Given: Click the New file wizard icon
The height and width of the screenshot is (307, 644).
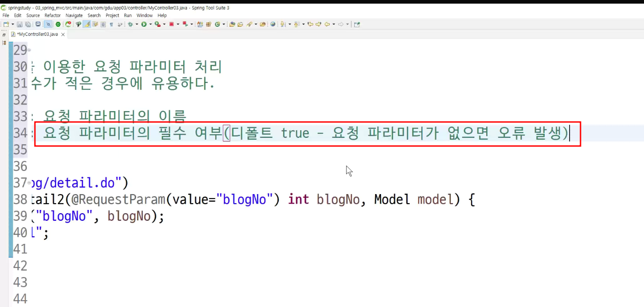Looking at the screenshot, I should click(x=6, y=24).
